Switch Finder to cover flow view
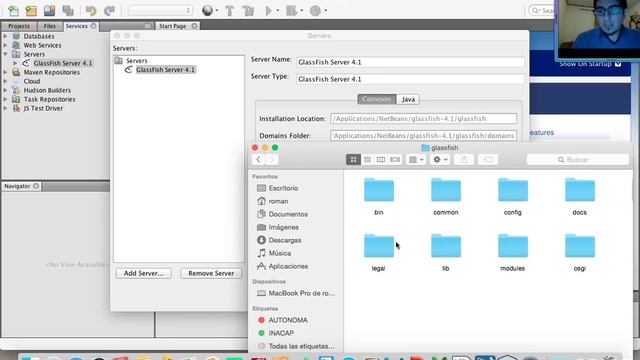640x360 pixels. tap(395, 160)
